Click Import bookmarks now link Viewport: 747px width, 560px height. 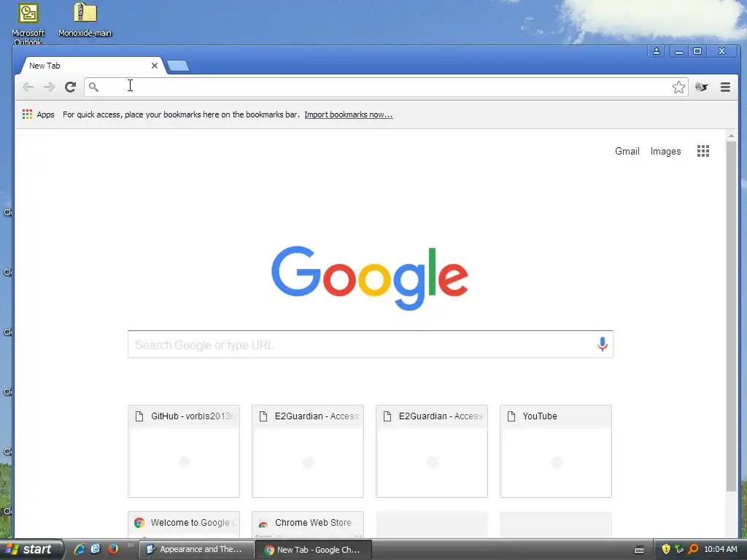[x=348, y=114]
